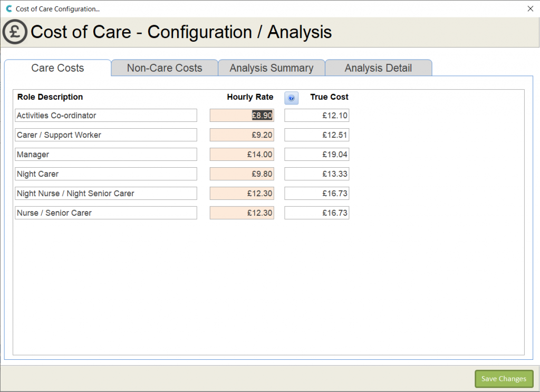Viewport: 540px width, 392px height.
Task: Select the Manager hourly rate field
Action: [242, 155]
